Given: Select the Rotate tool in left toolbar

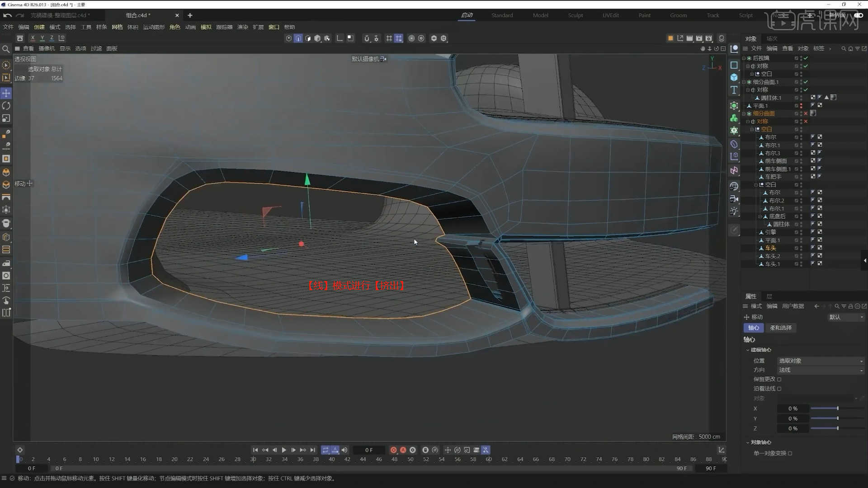Looking at the screenshot, I should pyautogui.click(x=6, y=106).
